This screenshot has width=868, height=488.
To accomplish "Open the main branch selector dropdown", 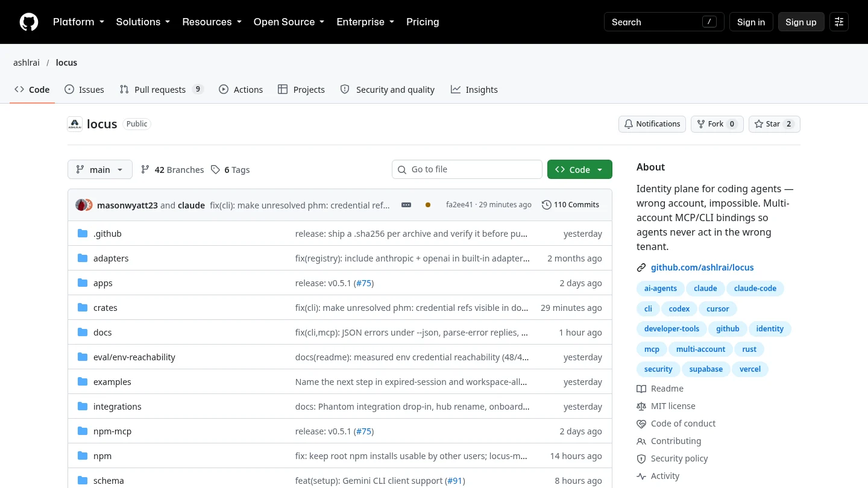I will point(100,169).
